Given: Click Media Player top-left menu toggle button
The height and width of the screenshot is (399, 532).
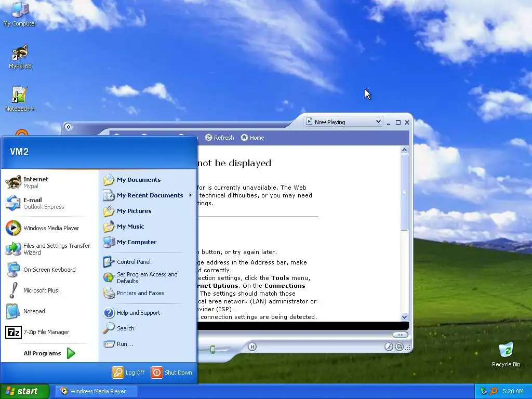Looking at the screenshot, I should pyautogui.click(x=68, y=127).
